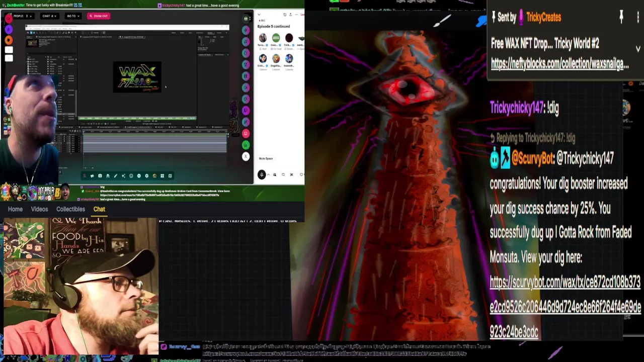Click the orange circular button in left sidebar
Image resolution: width=644 pixels, height=362 pixels.
(9, 40)
